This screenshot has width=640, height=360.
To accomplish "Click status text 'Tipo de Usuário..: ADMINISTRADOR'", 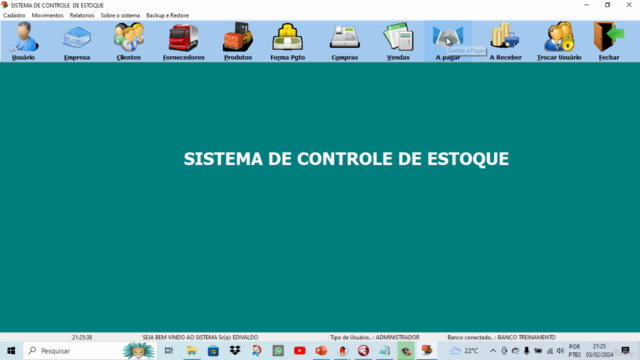I will tap(375, 338).
